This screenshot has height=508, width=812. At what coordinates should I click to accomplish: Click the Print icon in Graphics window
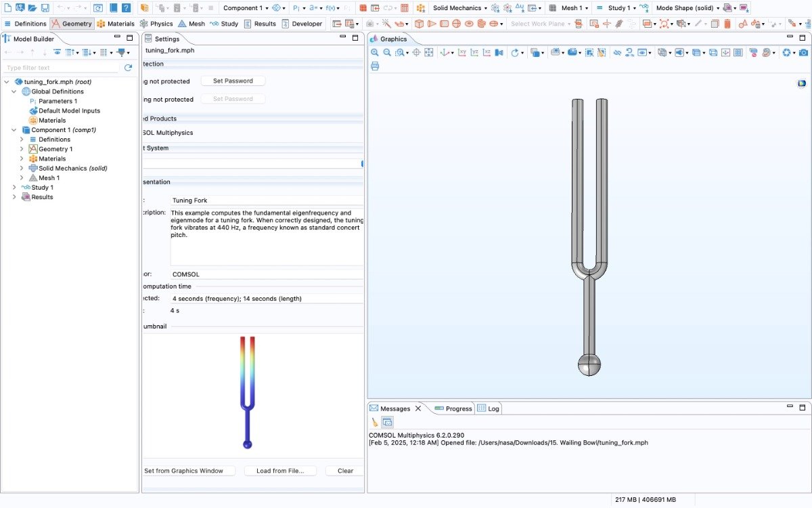coord(375,66)
